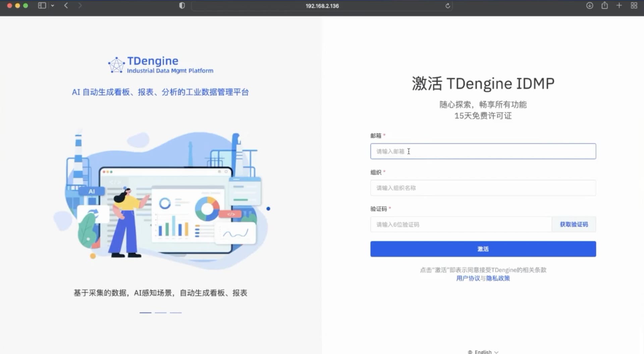Click the globe icon next to English

click(470, 352)
